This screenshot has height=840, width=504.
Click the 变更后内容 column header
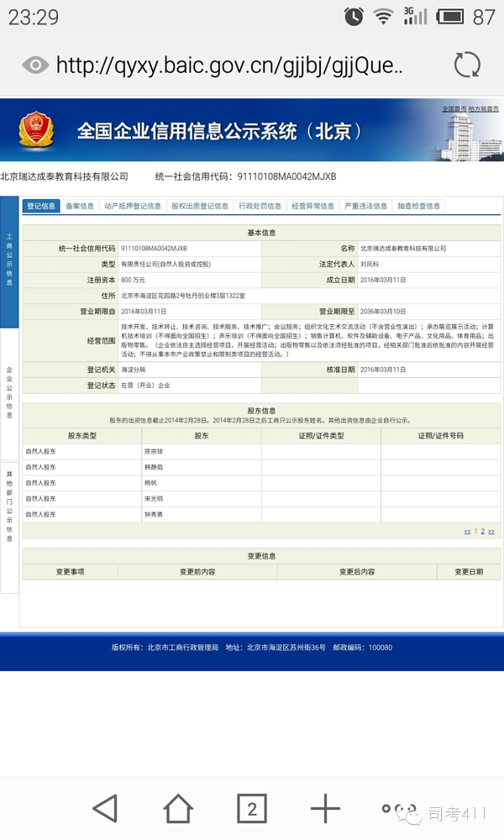pos(357,571)
